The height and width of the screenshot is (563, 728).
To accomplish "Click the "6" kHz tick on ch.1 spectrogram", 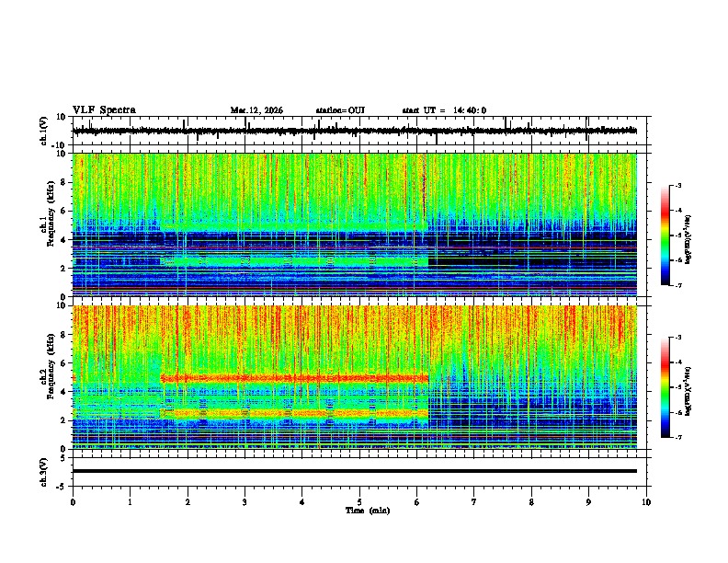I will tap(64, 211).
